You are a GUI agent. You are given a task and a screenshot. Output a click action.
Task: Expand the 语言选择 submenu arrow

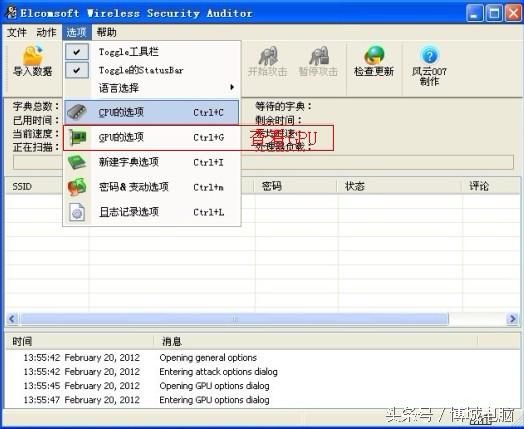pyautogui.click(x=232, y=88)
